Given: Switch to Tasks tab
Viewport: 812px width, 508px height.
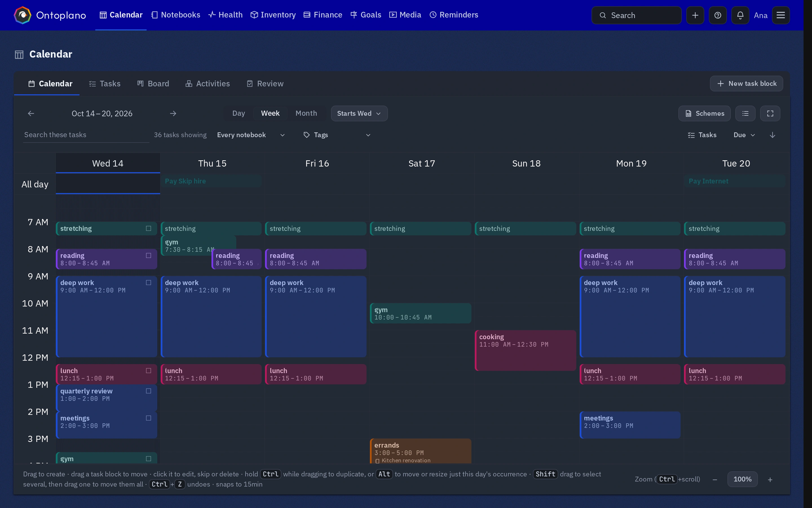Looking at the screenshot, I should pyautogui.click(x=105, y=84).
